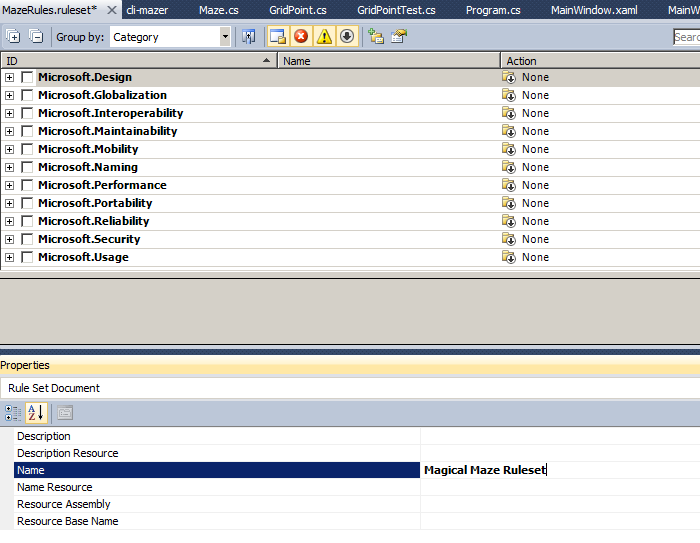Expand the Microsoft.Design category
Viewport: 700px width, 543px height.
tap(9, 78)
